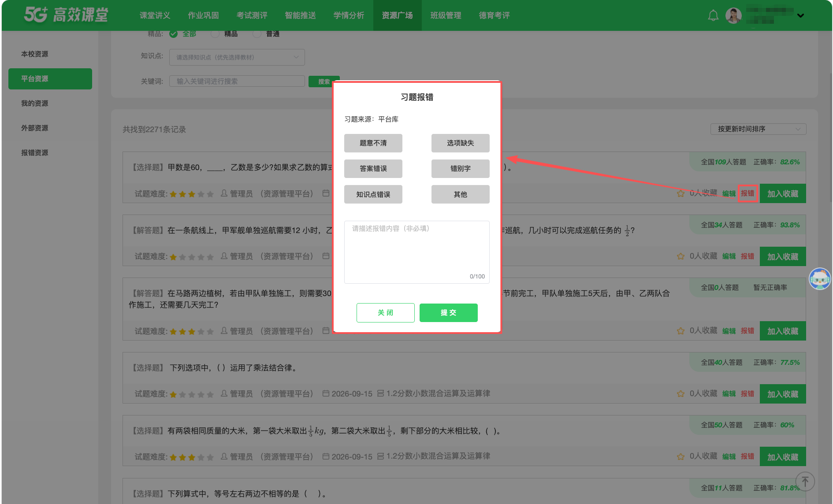Click the 关闭 button in dialog
The height and width of the screenshot is (504, 833).
click(386, 313)
